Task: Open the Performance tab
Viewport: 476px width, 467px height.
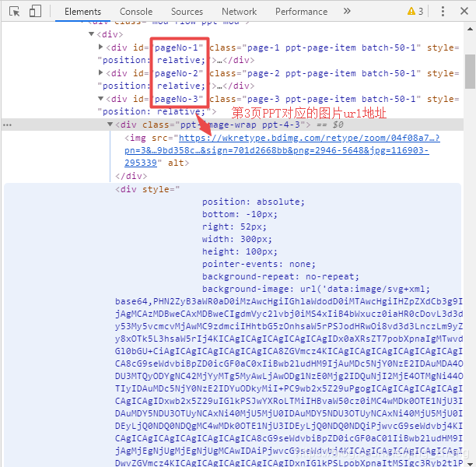Action: point(301,12)
